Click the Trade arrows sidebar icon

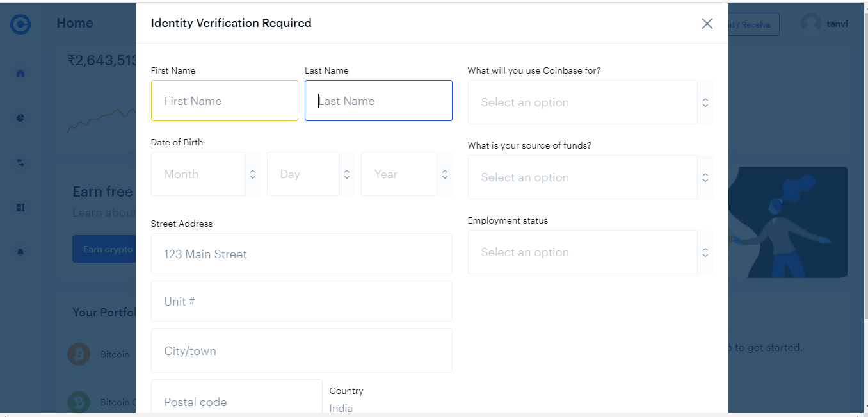point(20,163)
